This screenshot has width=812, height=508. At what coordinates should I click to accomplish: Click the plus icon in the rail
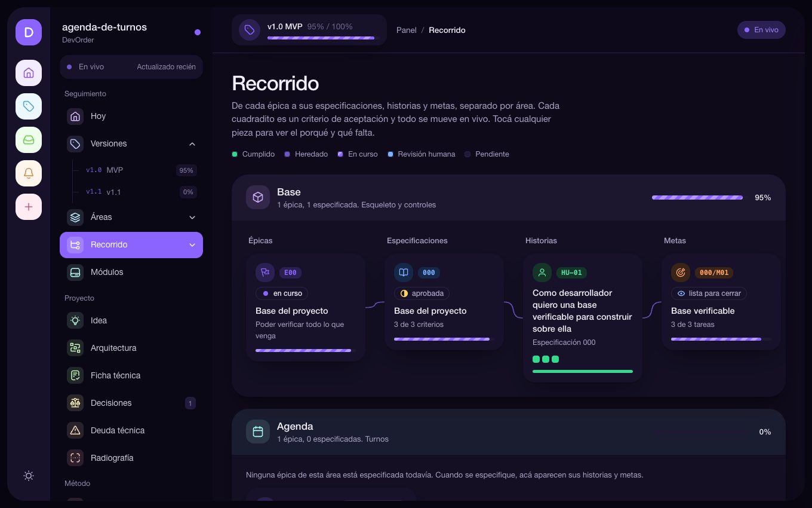tap(29, 207)
